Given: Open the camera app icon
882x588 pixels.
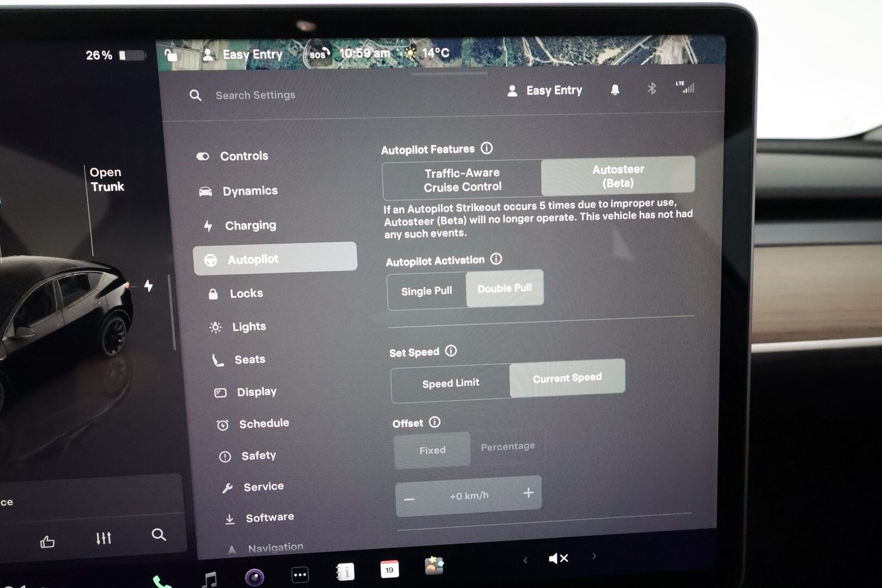Looking at the screenshot, I should click(254, 577).
